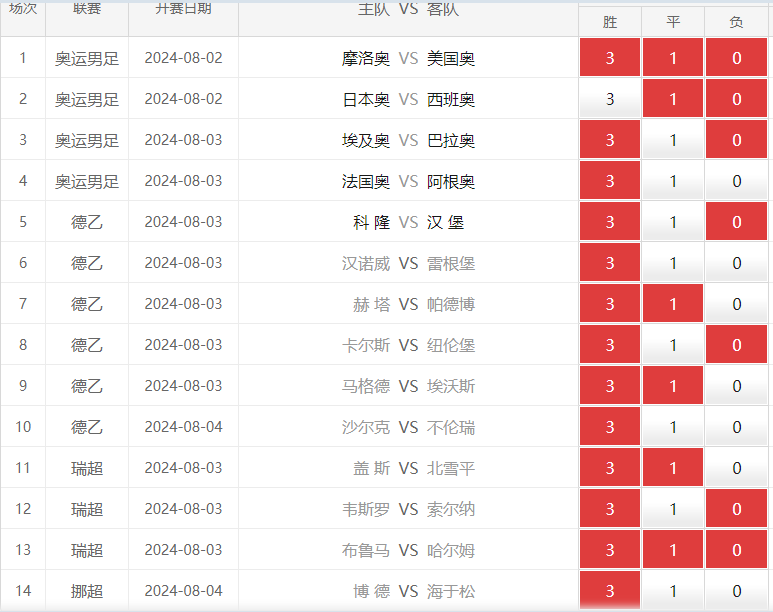Screen dimensions: 773x612
Task: Click match text 日本奥 VS 西班奥
Action: tap(408, 100)
